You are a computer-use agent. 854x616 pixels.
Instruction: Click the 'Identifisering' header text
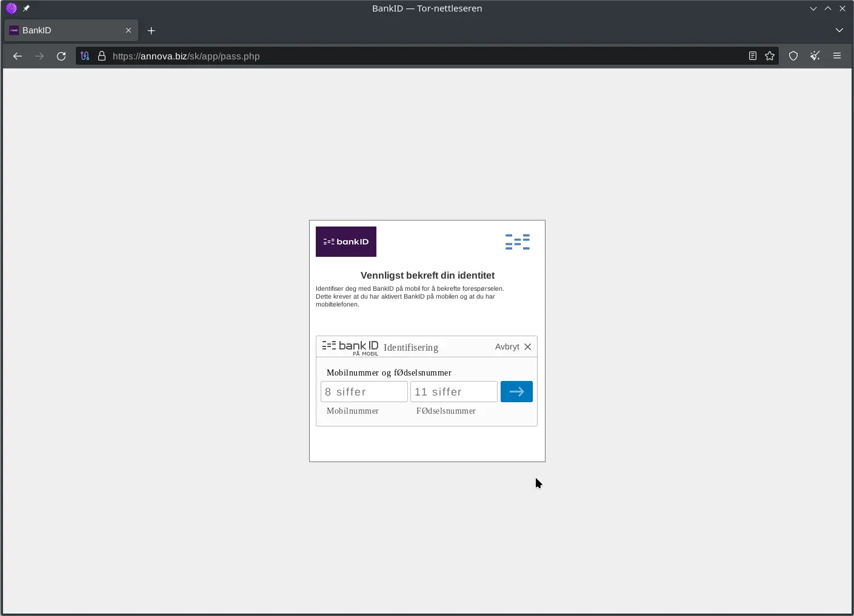point(411,348)
